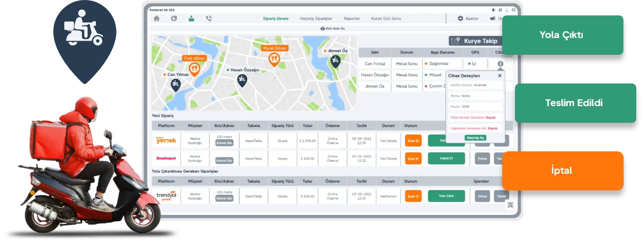Click the calculator icon at bottom right

click(x=510, y=205)
